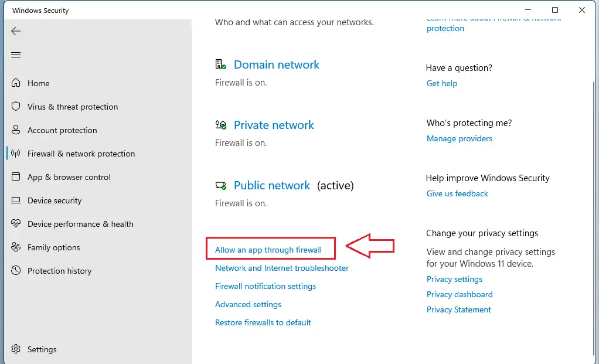Open the hamburger navigation menu icon
This screenshot has width=599, height=364.
(16, 55)
